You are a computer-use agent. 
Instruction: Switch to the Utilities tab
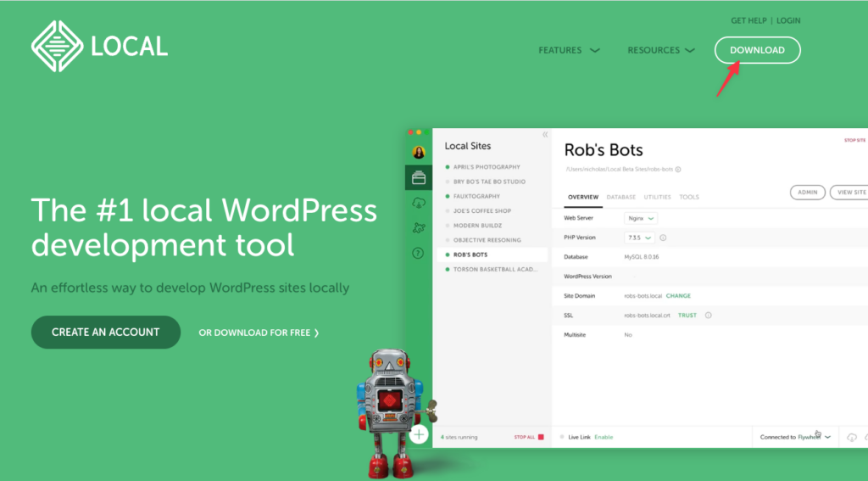(x=657, y=198)
